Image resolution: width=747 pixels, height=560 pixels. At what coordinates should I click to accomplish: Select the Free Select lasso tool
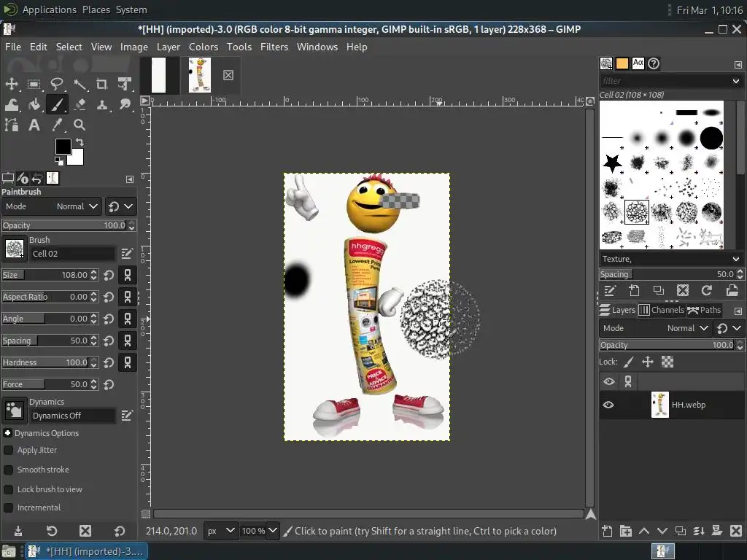[57, 85]
